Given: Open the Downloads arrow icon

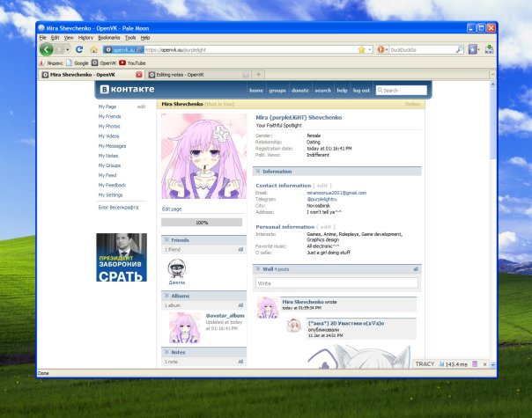Looking at the screenshot, I should [489, 49].
